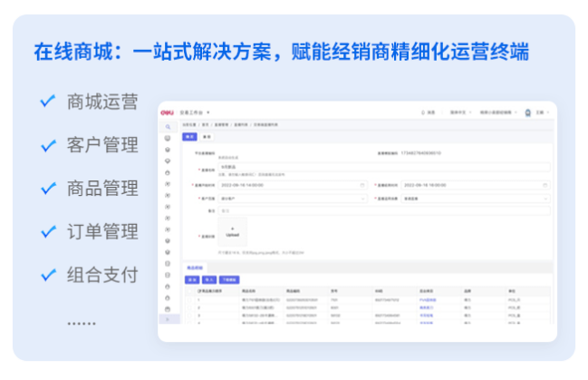Screen dimensions: 588x380
Task: Click the sidebar collapse arrow at bottom
Action: point(168,319)
